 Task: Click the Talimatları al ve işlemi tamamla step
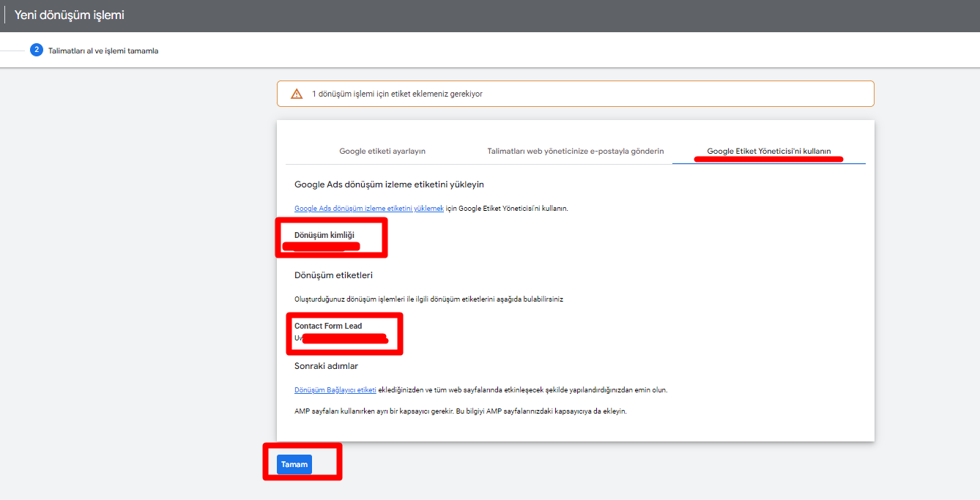click(103, 51)
